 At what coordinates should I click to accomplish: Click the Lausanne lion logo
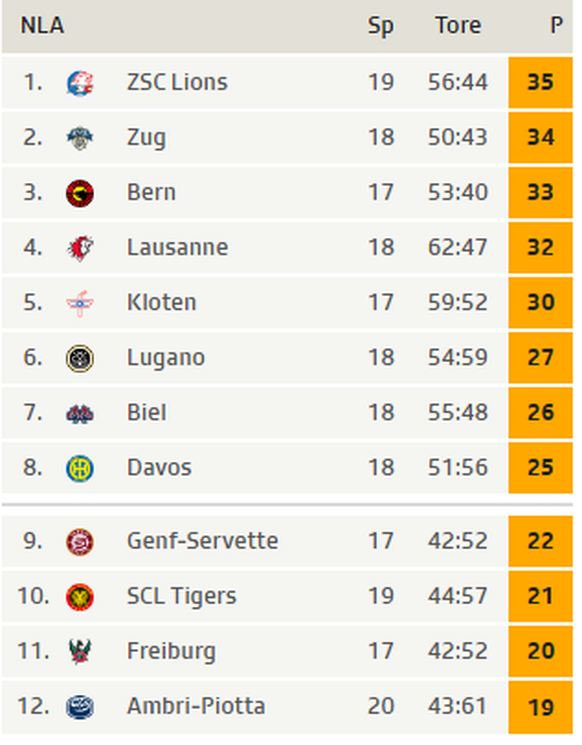[80, 248]
